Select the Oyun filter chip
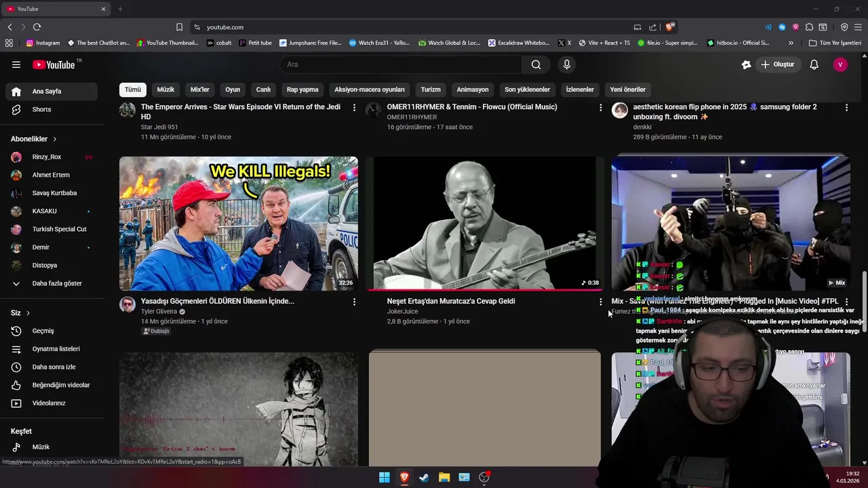Image resolution: width=868 pixels, height=488 pixels. pyautogui.click(x=233, y=89)
